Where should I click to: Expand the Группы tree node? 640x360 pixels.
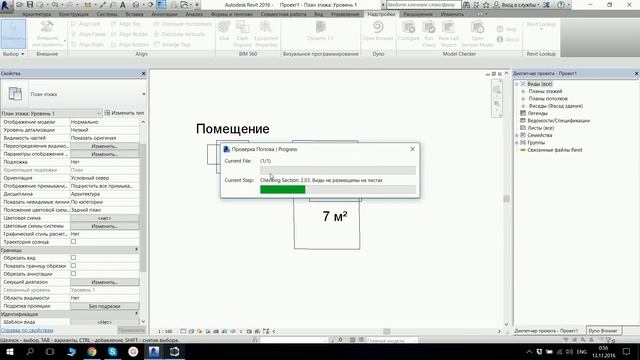click(517, 142)
